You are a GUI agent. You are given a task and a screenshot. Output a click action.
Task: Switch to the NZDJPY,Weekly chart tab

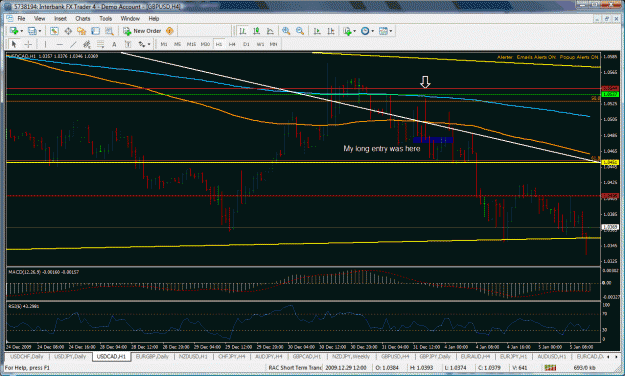(x=351, y=356)
